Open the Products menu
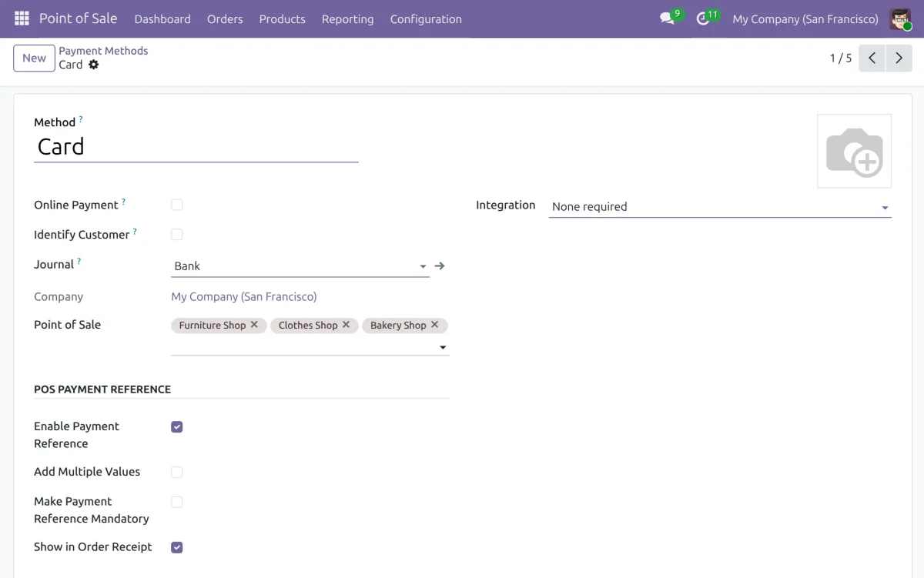The width and height of the screenshot is (924, 578). tap(282, 18)
